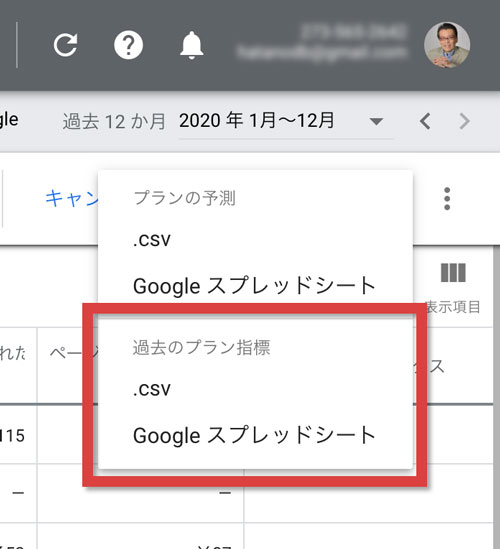Click the 2020 年 1月〜12月 date field
The width and height of the screenshot is (500, 549).
(286, 121)
